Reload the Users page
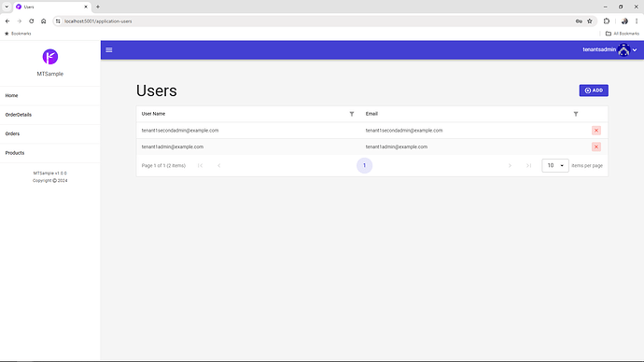The image size is (644, 362). pyautogui.click(x=31, y=21)
